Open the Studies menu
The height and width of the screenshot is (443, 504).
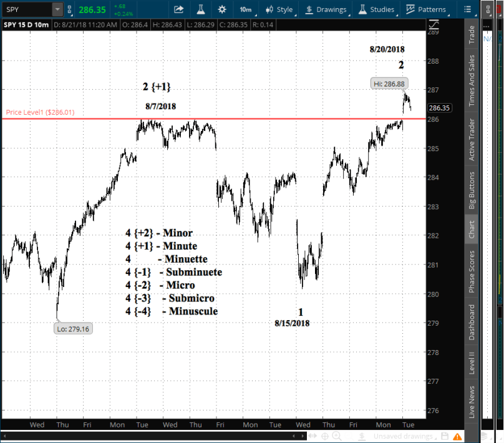[376, 9]
